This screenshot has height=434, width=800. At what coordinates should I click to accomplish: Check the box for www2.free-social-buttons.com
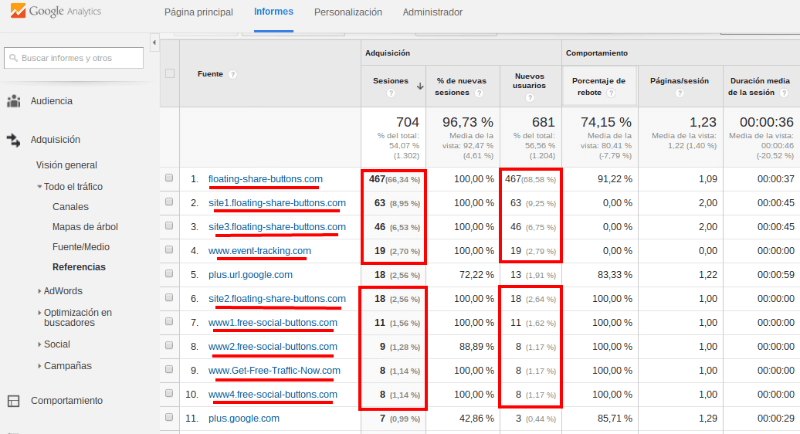pyautogui.click(x=169, y=346)
